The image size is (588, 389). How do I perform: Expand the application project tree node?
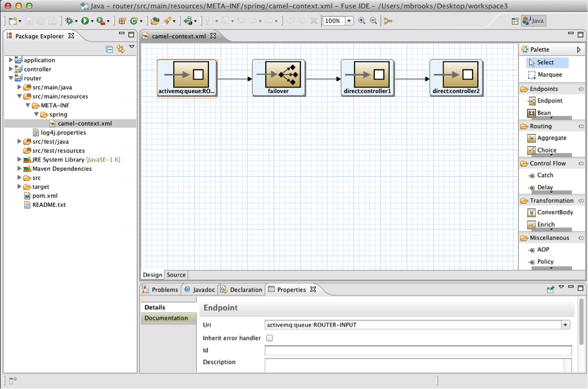(11, 60)
